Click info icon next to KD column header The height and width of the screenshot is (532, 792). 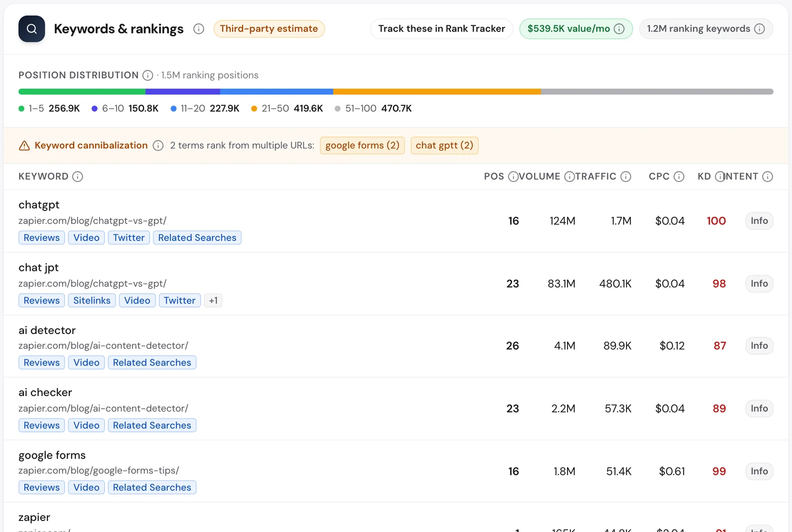coord(719,177)
